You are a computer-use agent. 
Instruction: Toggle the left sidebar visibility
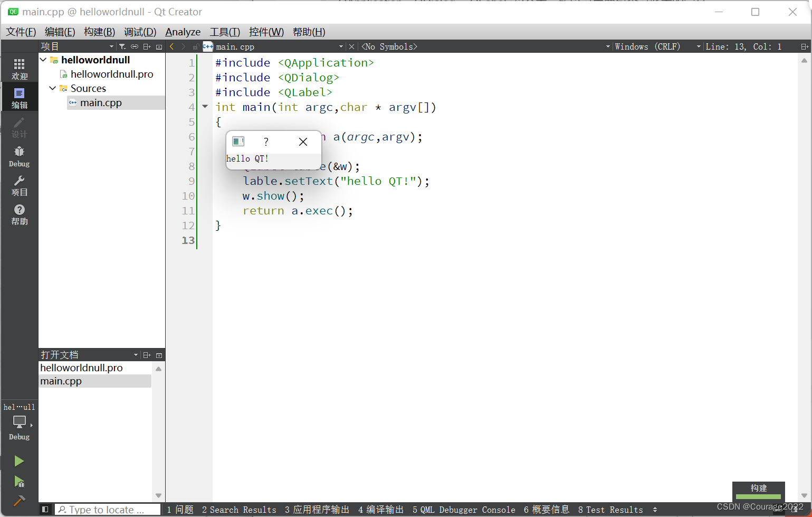45,509
